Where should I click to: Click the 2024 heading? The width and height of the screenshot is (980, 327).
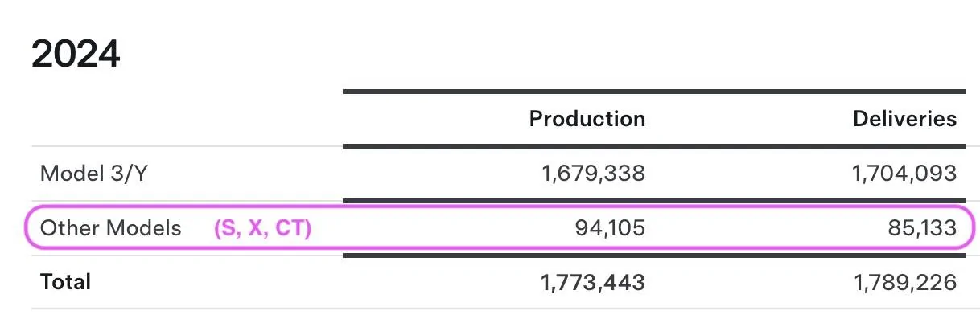76,55
